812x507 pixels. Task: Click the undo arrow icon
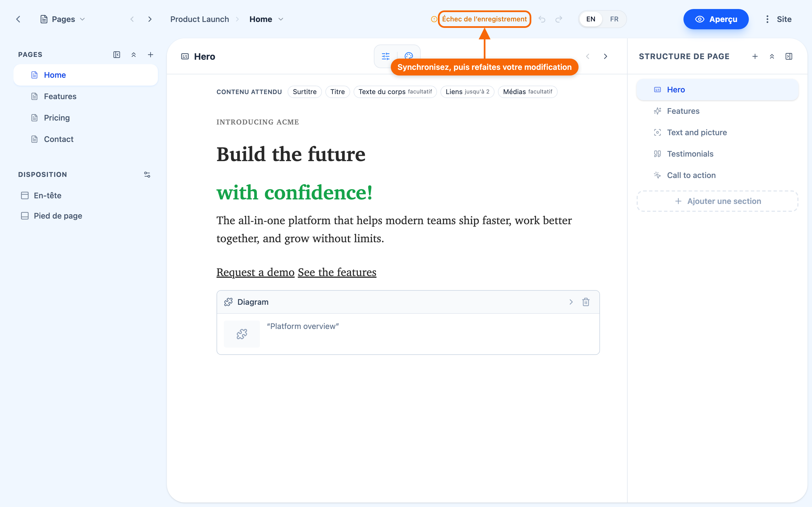tap(542, 19)
